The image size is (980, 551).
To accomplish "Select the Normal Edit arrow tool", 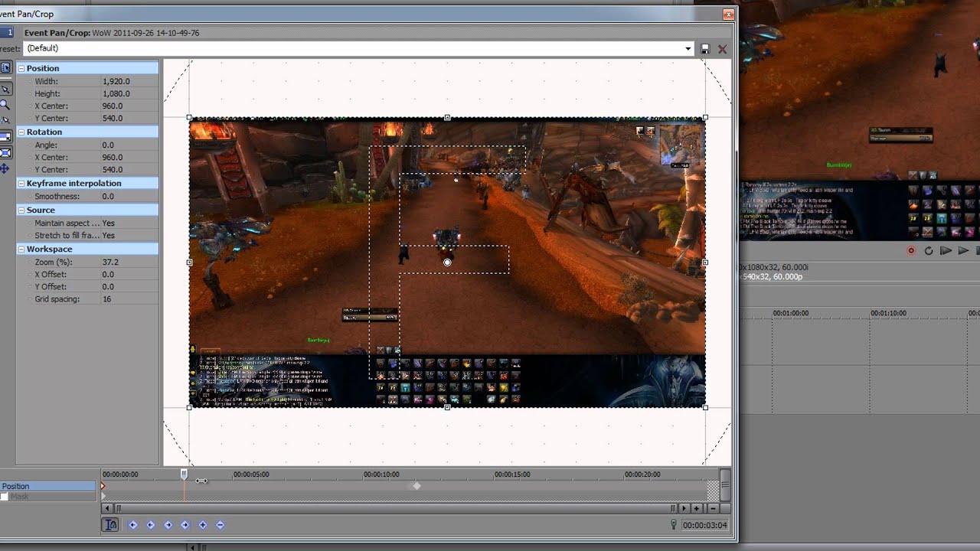I will [5, 89].
